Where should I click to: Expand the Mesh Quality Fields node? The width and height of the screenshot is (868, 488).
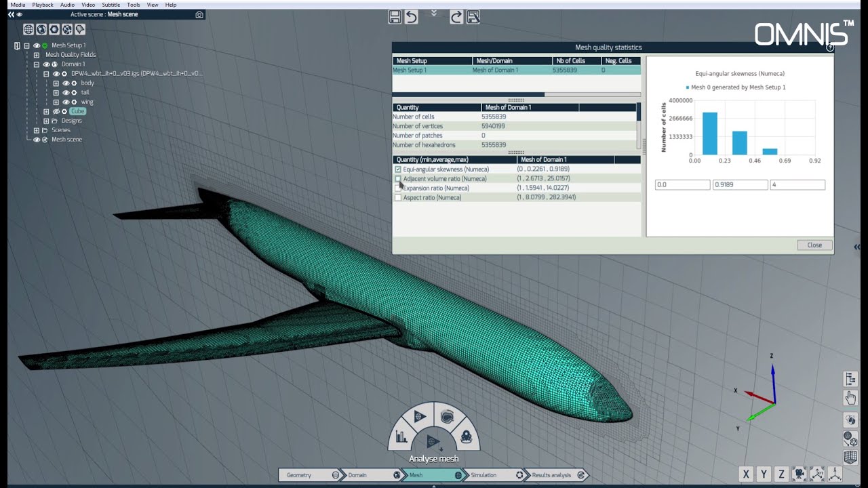37,55
